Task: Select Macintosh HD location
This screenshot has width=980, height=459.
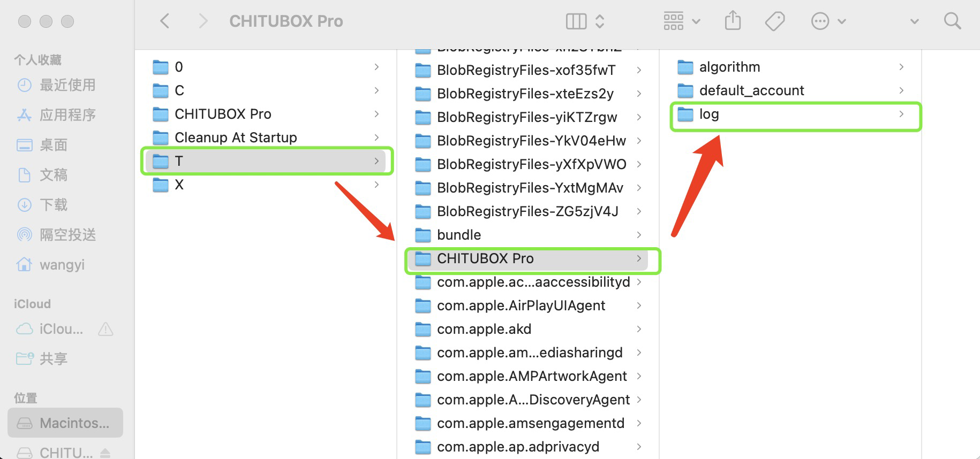Action: coord(65,423)
